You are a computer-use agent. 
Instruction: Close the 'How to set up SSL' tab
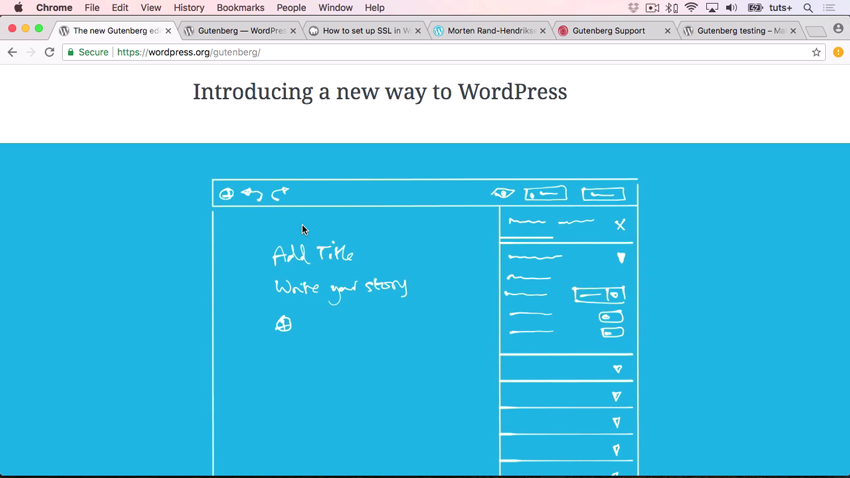[x=417, y=31]
